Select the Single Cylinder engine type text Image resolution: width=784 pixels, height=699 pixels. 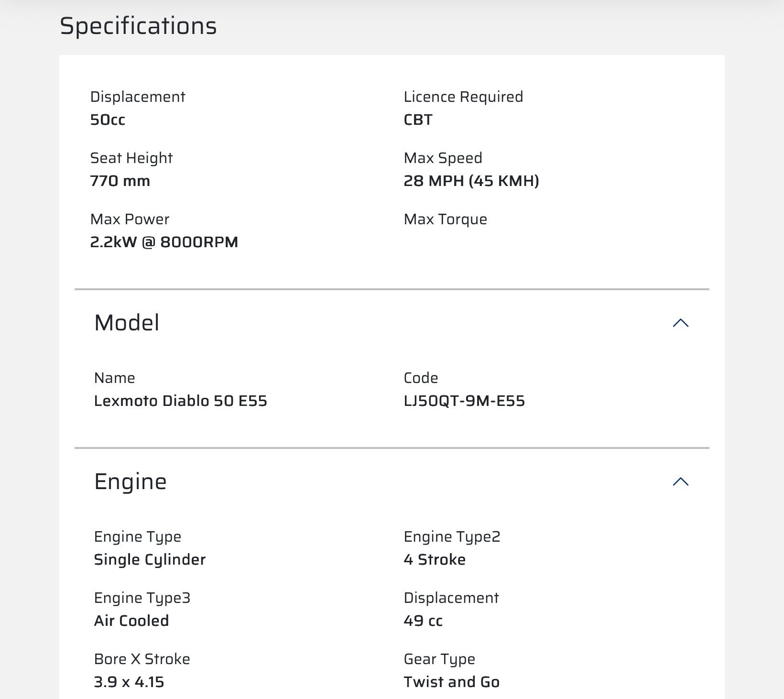150,559
